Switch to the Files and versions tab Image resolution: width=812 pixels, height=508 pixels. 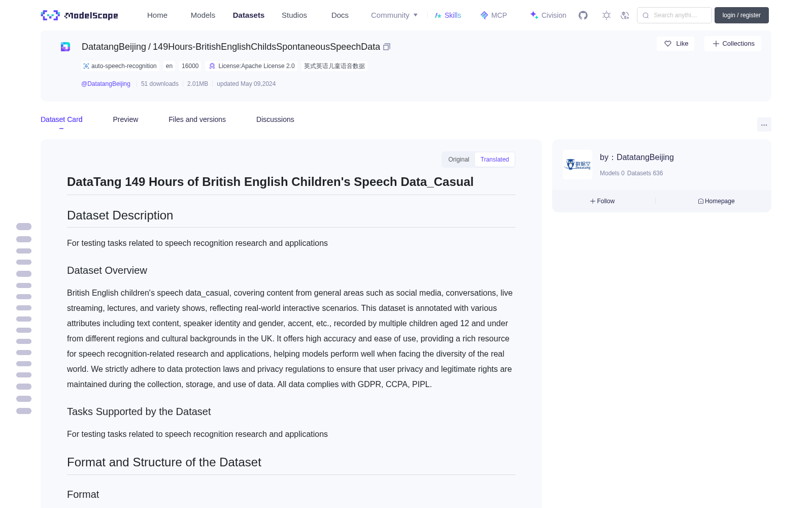pyautogui.click(x=197, y=119)
